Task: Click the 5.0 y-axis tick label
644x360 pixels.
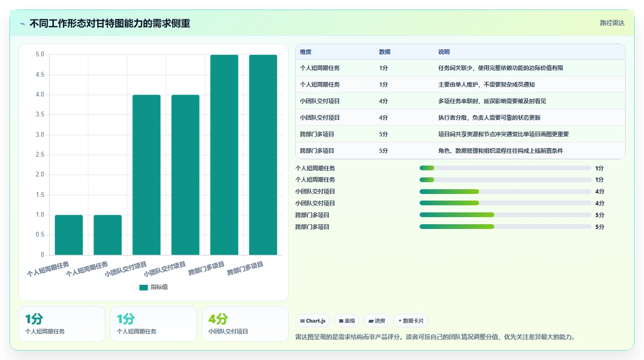Action: 40,54
